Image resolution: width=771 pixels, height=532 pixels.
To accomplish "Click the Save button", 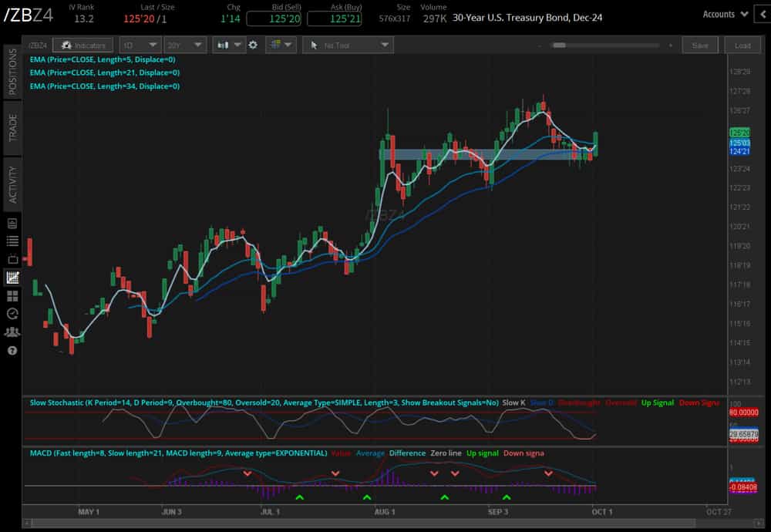I will pos(700,45).
